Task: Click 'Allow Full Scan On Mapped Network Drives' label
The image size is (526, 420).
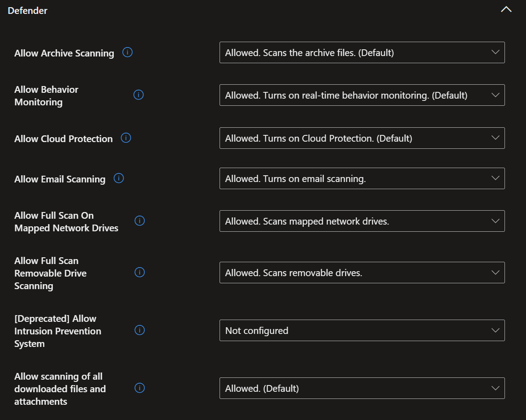Action: (x=66, y=221)
